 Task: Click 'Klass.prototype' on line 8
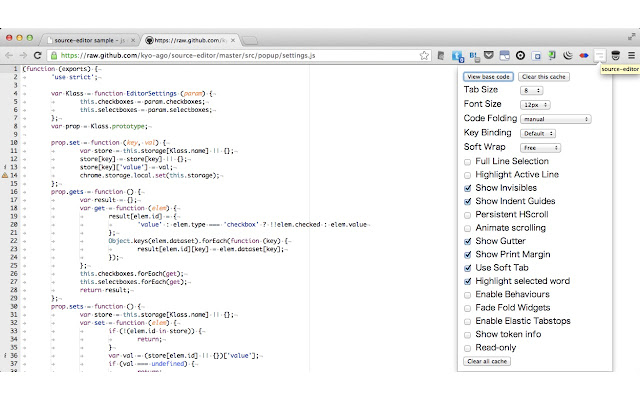tap(118, 126)
